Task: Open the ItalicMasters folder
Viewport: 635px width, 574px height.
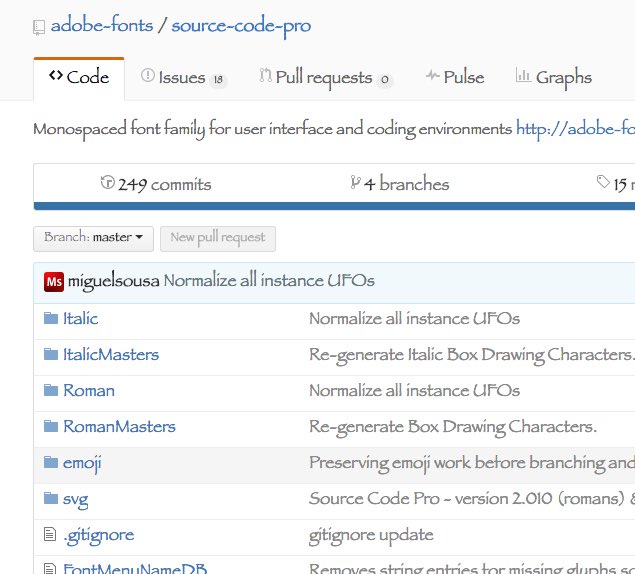Action: click(111, 354)
